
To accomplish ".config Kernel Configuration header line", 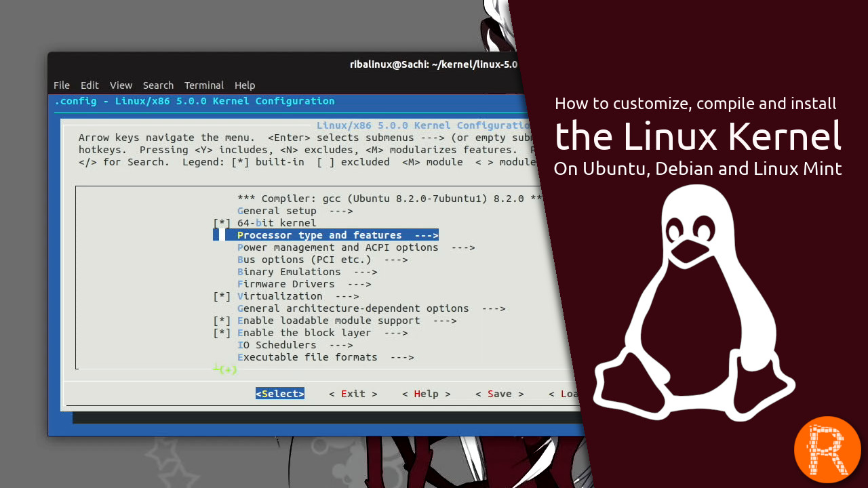I will [x=195, y=101].
